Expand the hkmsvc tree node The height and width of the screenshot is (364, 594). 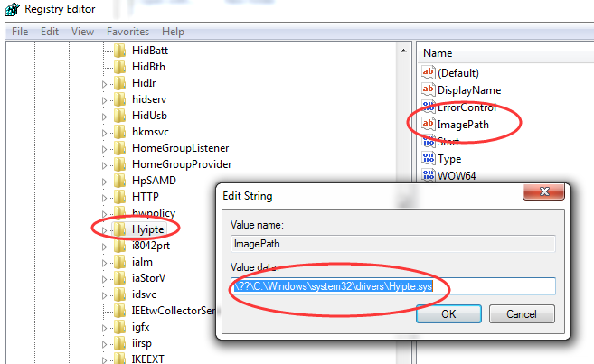click(x=105, y=133)
